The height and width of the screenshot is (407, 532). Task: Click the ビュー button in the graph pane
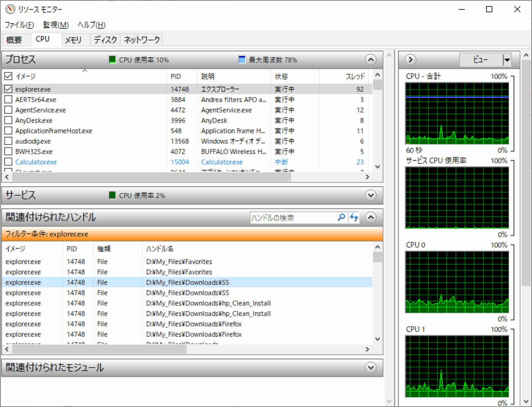click(x=480, y=60)
